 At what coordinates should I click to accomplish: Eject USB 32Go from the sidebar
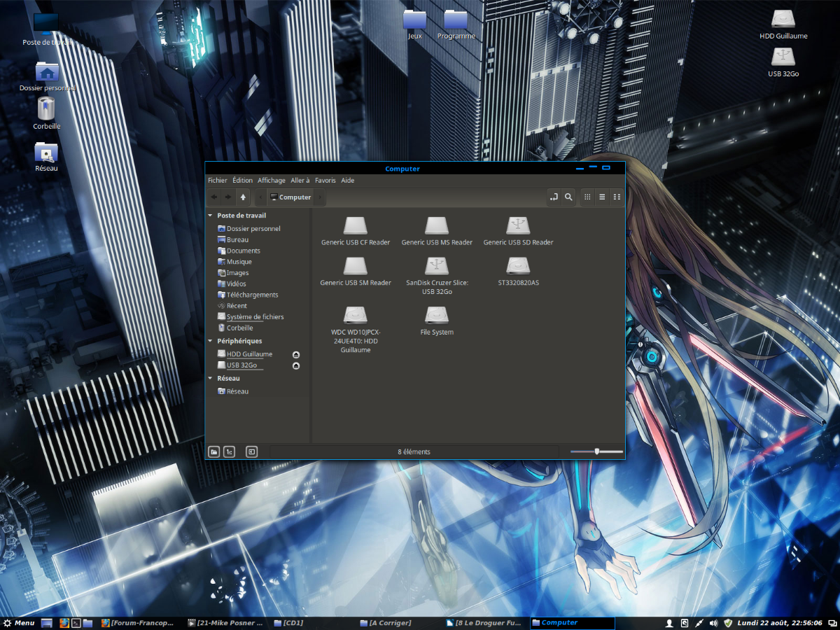pos(296,366)
